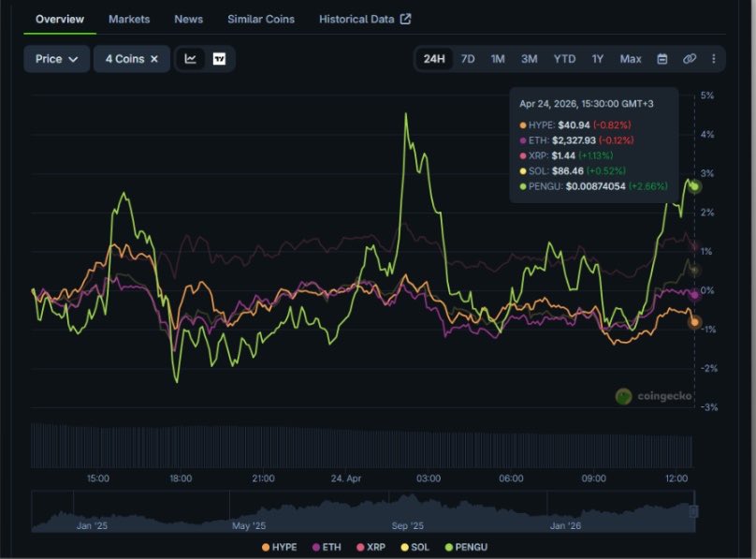Click navigator timeline near Sep '25
Image resolution: width=756 pixels, height=559 pixels.
407,525
